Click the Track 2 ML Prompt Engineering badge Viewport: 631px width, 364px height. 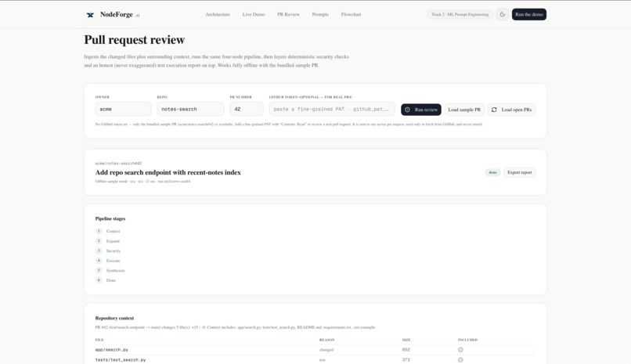460,14
